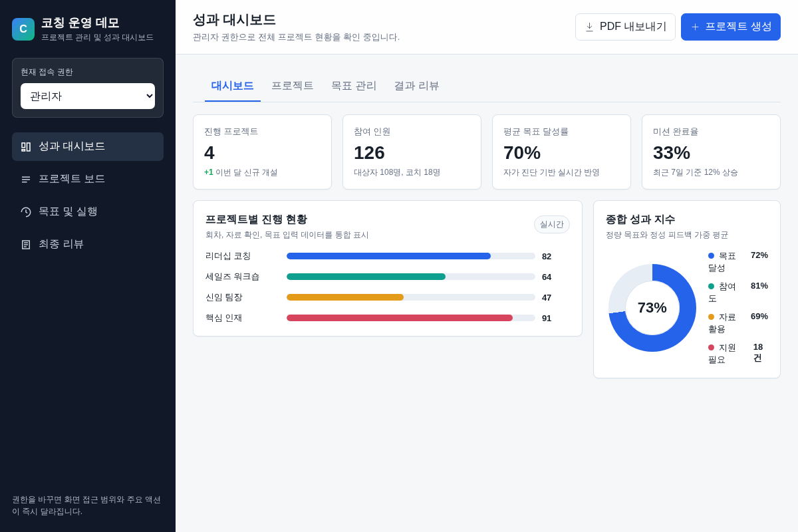
Task: Click the 핵심 인재 red progress bar
Action: pos(400,318)
